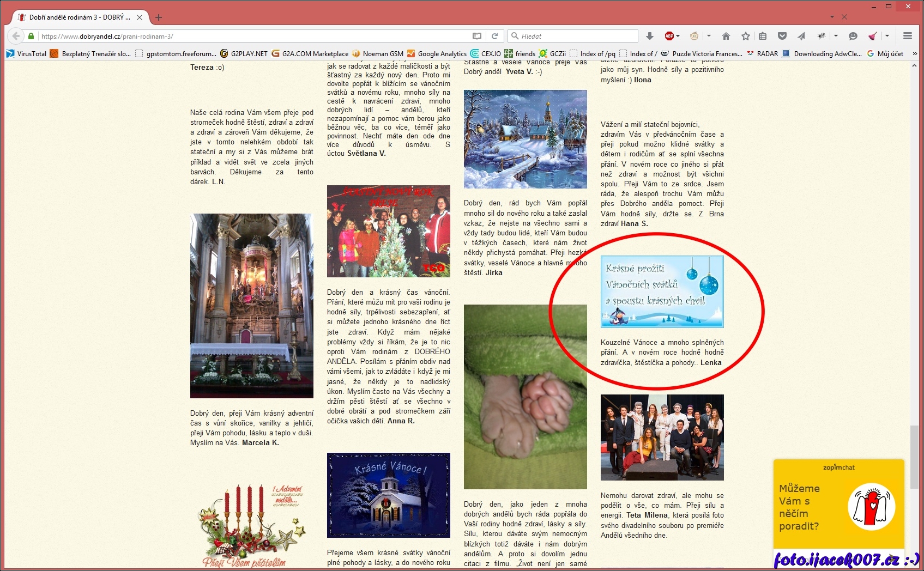Open the hamburger menu button
Screen dimensions: 924x571
(907, 36)
